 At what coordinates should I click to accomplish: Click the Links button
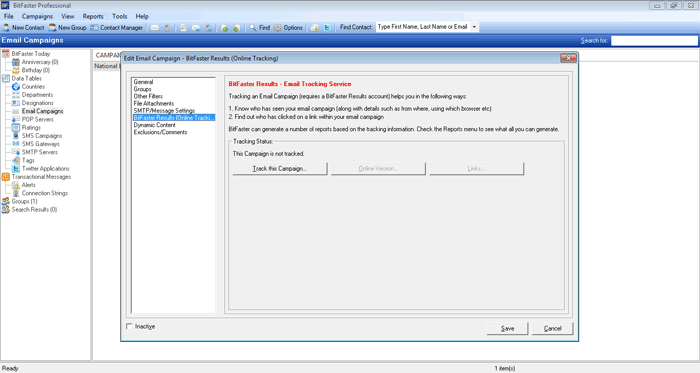pos(476,169)
